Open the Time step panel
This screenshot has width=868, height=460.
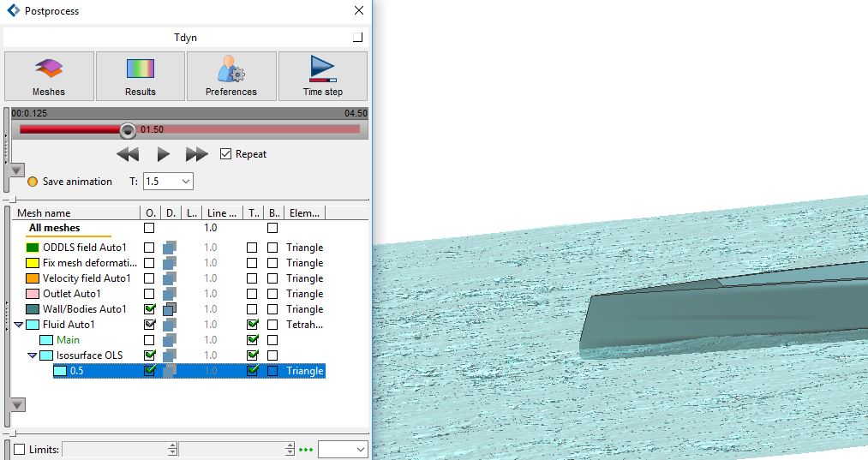(x=322, y=76)
